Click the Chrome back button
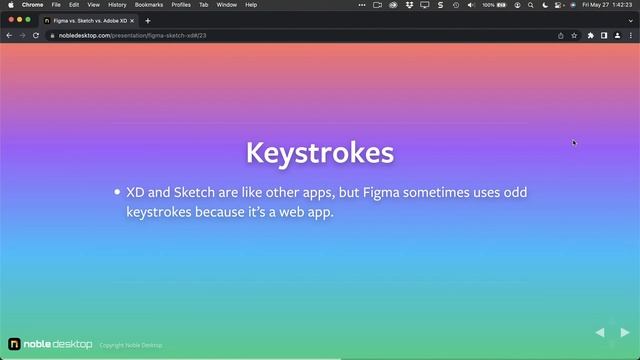The image size is (640, 360). tap(9, 36)
